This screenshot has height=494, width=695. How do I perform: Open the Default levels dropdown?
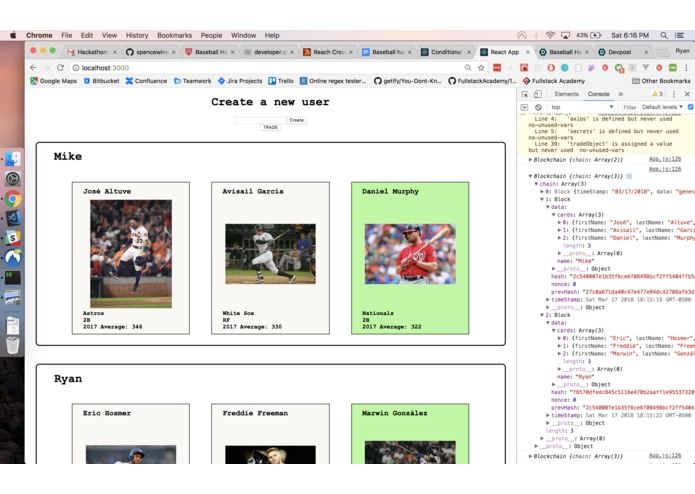point(662,107)
